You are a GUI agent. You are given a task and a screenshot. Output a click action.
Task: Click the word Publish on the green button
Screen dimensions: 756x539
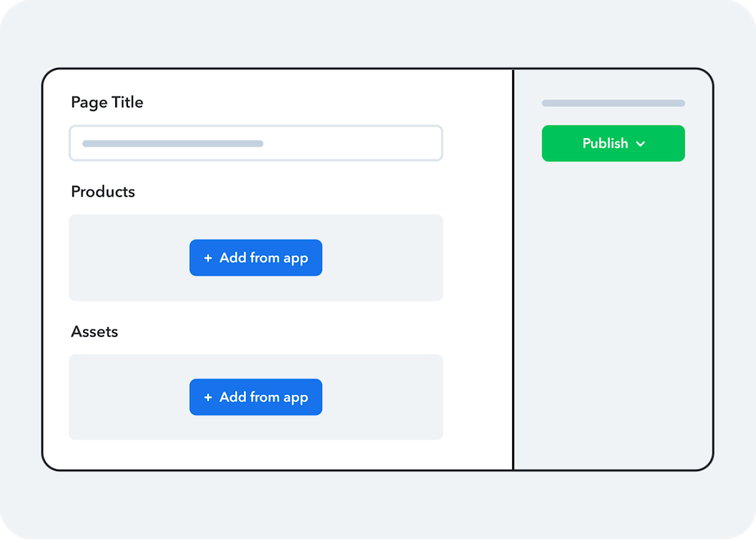(605, 143)
